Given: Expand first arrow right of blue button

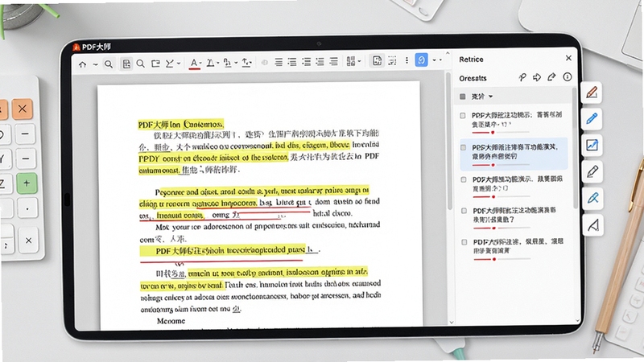Looking at the screenshot, I should pos(434,60).
